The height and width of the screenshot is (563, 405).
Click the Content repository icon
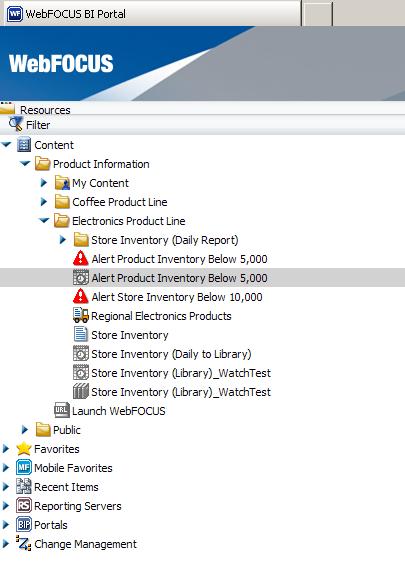(24, 145)
